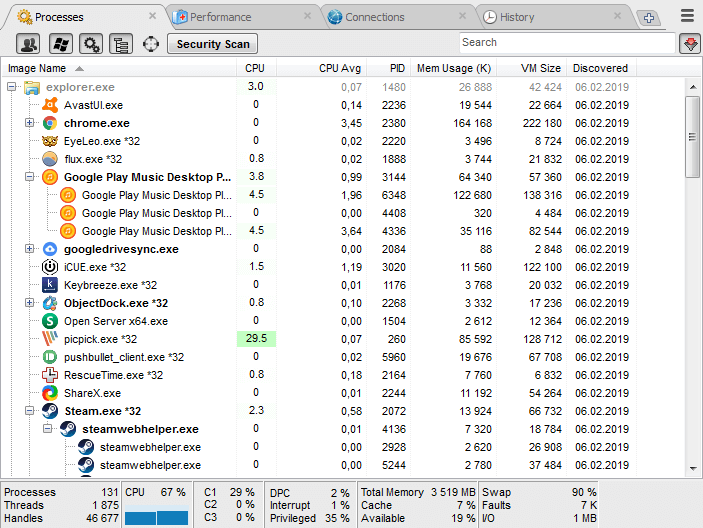Screen dimensions: 703x528
Task: Click the vertical scrollbar down arrow
Action: tap(692, 466)
